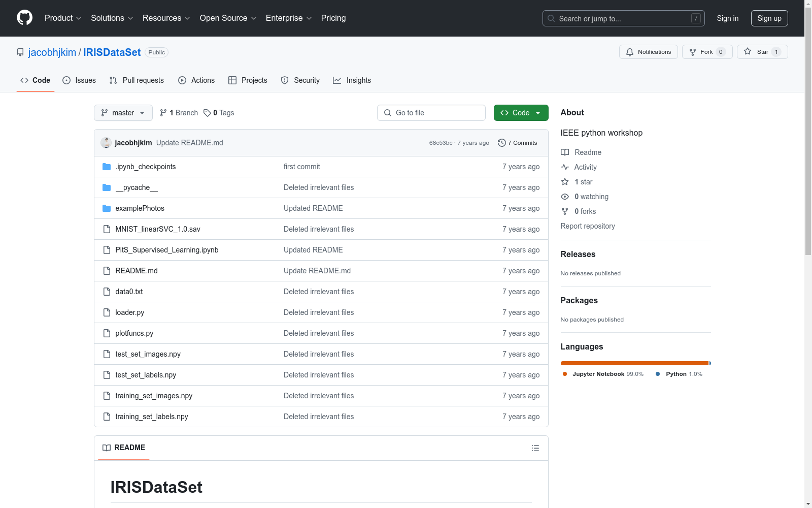This screenshot has height=508, width=812.
Task: Click the file icon beside test_set_images.npy
Action: tap(107, 354)
